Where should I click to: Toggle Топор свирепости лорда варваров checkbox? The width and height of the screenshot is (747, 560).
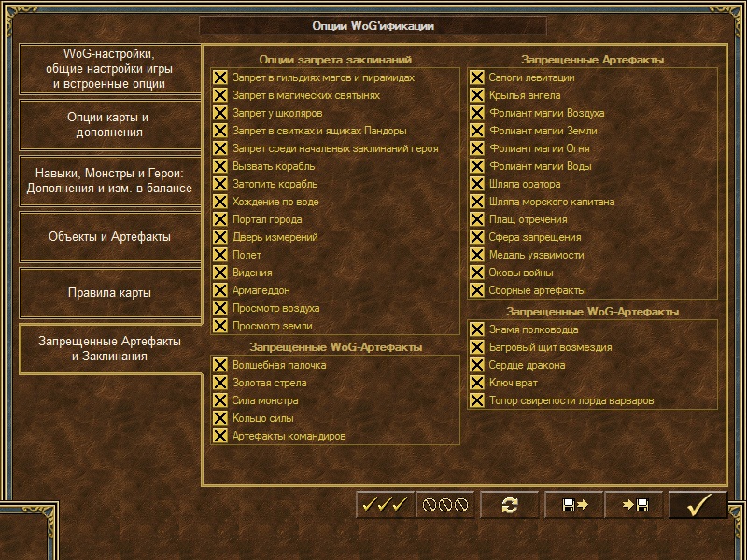pos(477,400)
